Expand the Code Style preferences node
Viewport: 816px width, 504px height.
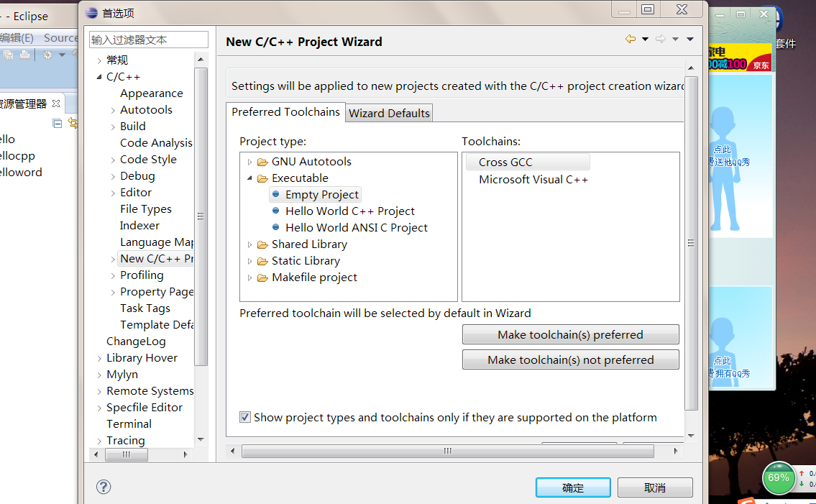click(x=113, y=160)
